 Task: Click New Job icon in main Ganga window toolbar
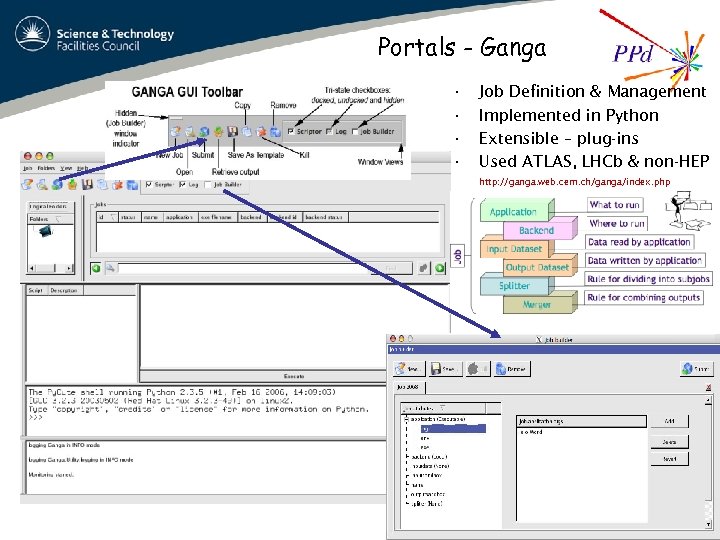pyautogui.click(x=27, y=185)
